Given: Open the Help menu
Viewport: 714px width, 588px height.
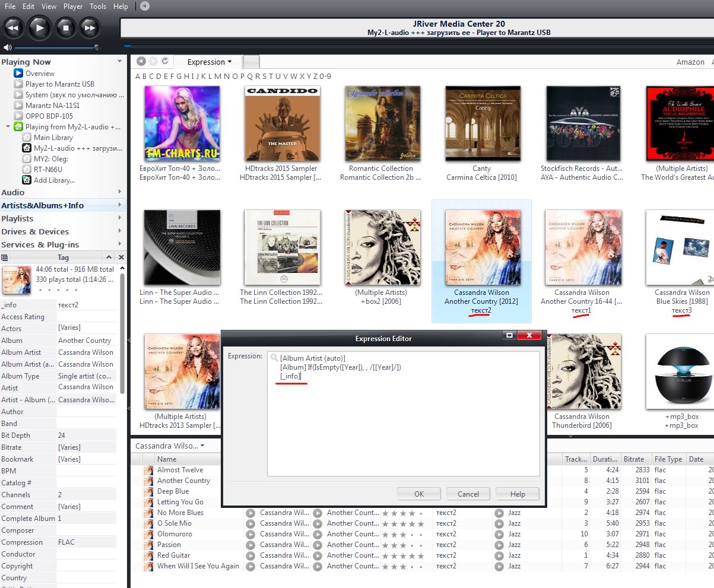Looking at the screenshot, I should click(120, 7).
